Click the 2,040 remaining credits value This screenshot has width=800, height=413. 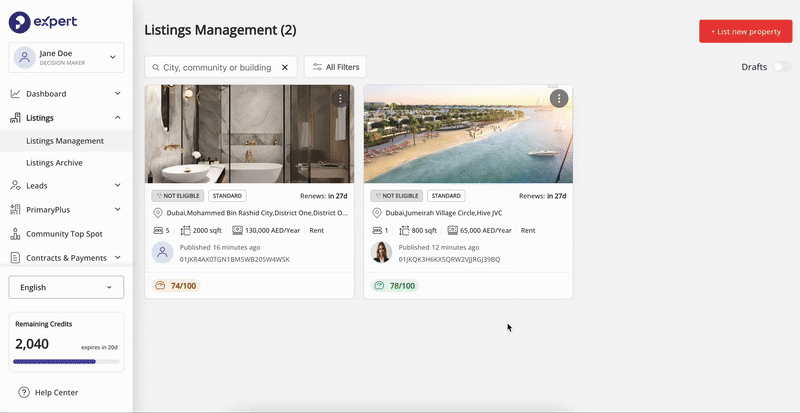32,344
